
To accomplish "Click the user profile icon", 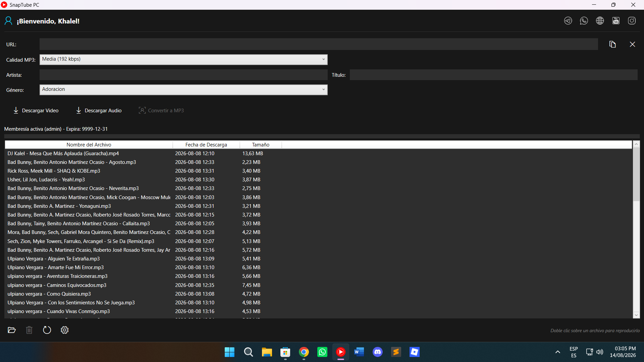I will (x=8, y=21).
